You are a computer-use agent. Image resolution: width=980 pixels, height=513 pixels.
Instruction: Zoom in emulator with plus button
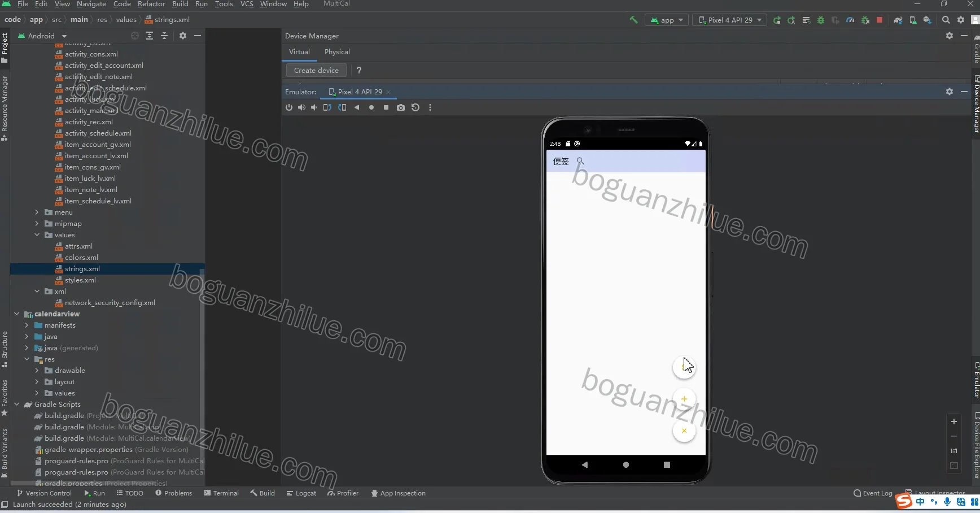954,421
